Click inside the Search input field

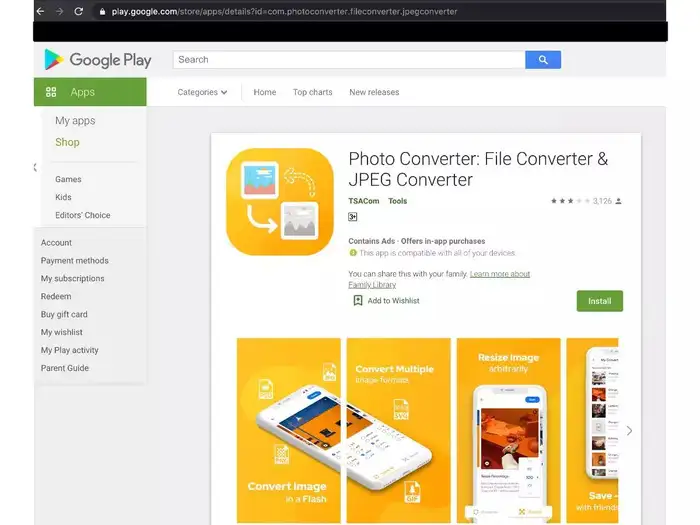pos(349,60)
